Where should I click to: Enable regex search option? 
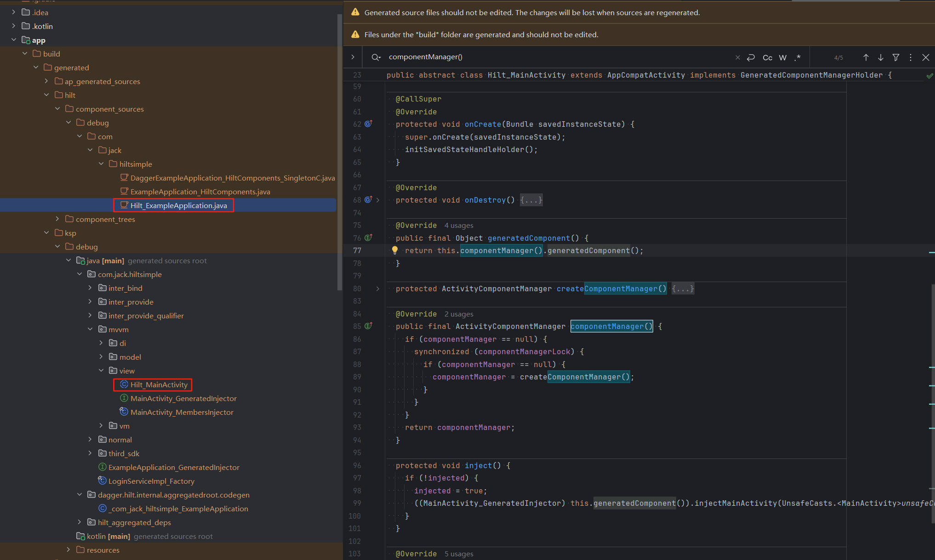(x=798, y=57)
